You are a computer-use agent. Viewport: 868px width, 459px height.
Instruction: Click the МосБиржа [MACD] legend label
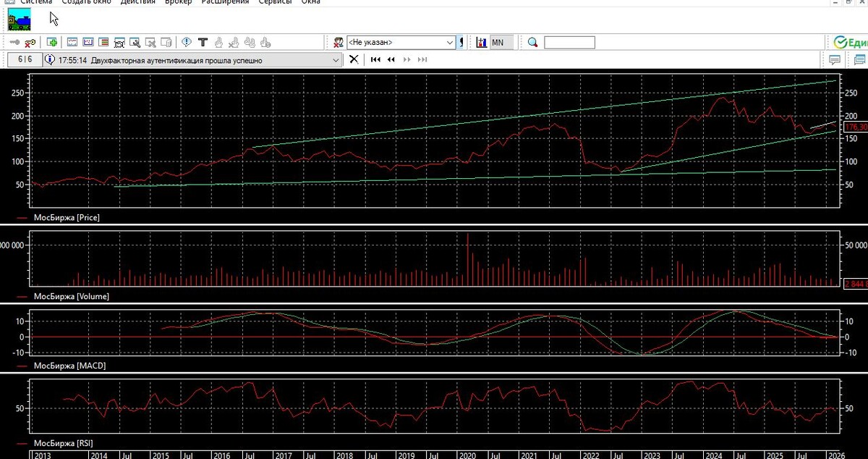coord(69,366)
